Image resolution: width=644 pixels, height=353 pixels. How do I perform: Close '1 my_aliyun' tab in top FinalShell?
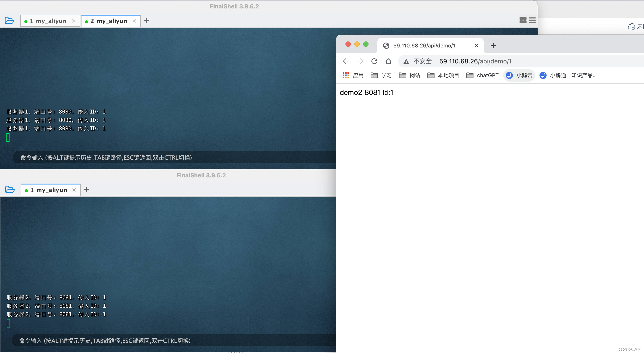(74, 21)
